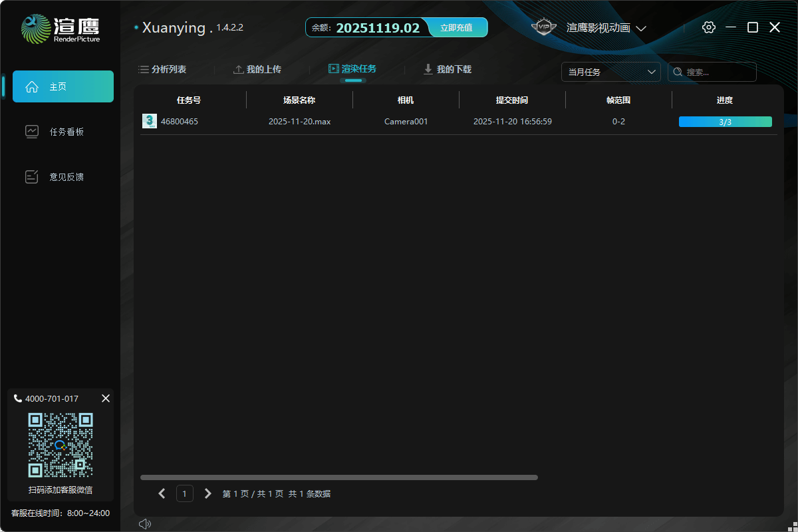798x532 pixels.
Task: Select the 主页 home button
Action: [x=63, y=86]
